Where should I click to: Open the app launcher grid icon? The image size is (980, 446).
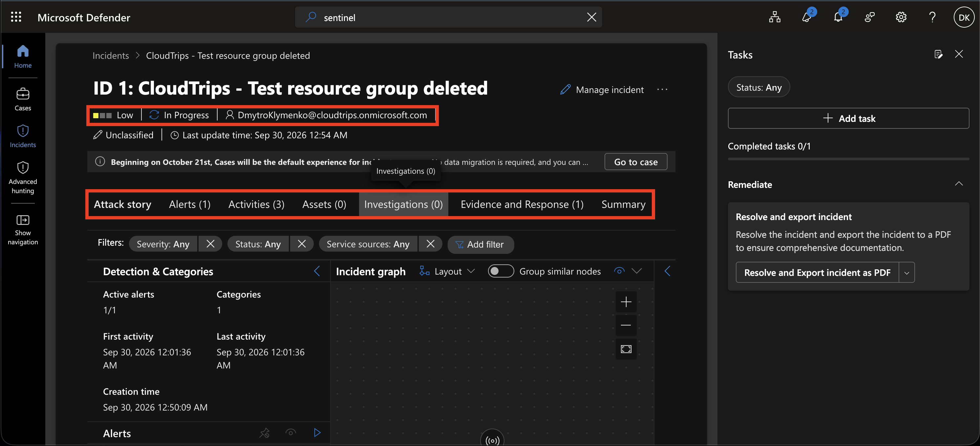pos(16,17)
